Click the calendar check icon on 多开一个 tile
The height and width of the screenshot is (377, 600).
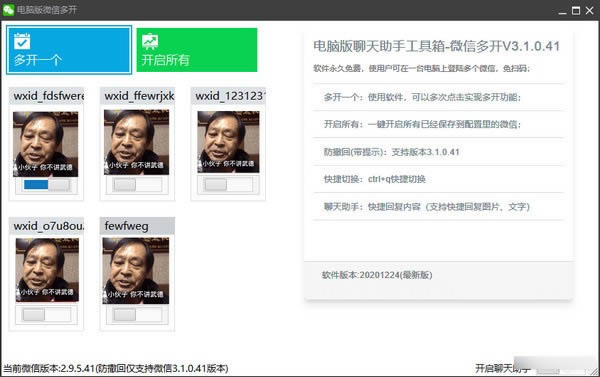[22, 41]
